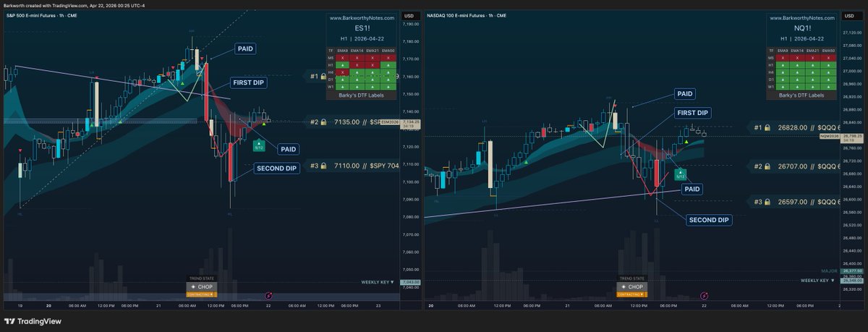Select PAID label above SECOND DIP on ES chart

pyautogui.click(x=289, y=149)
